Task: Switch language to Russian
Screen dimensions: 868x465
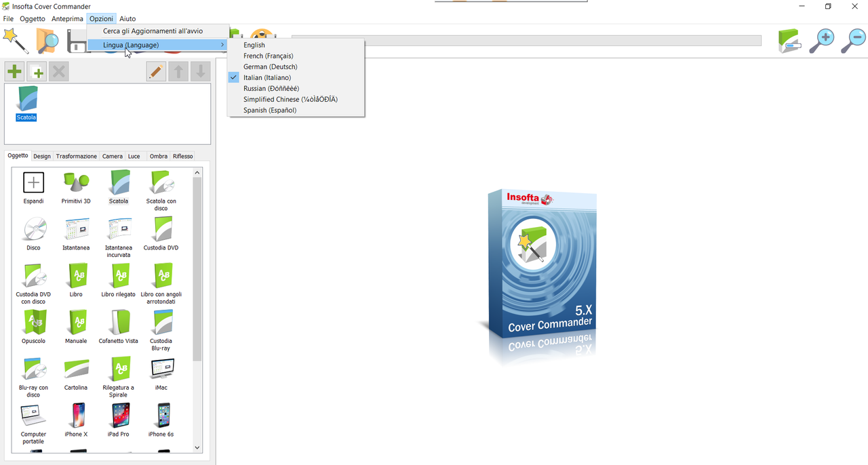Action: pyautogui.click(x=296, y=89)
